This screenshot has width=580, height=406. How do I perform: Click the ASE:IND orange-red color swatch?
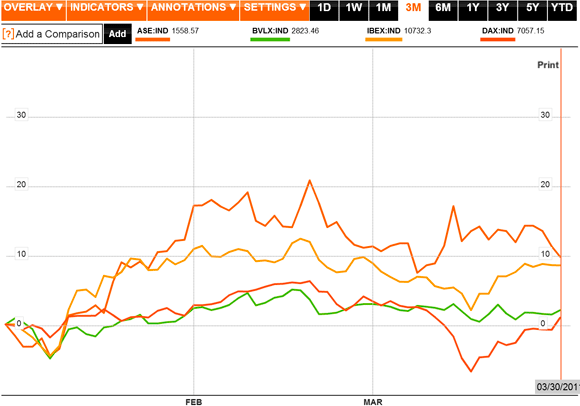tap(153, 39)
